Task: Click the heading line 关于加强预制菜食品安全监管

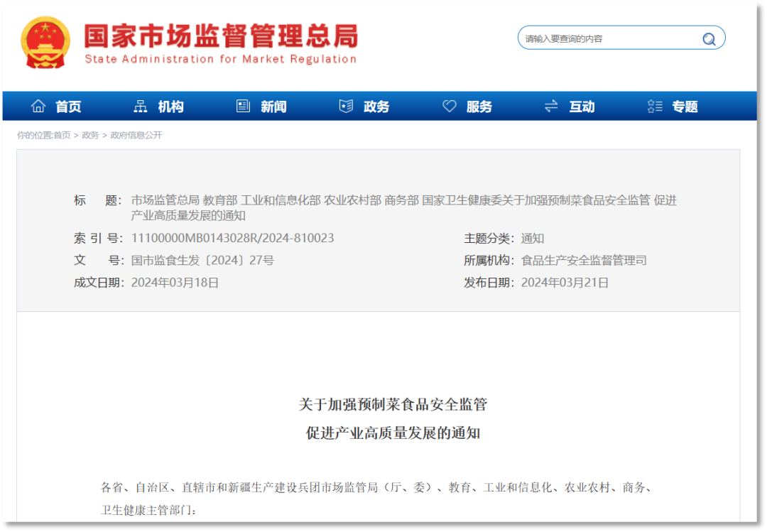Action: coord(393,405)
